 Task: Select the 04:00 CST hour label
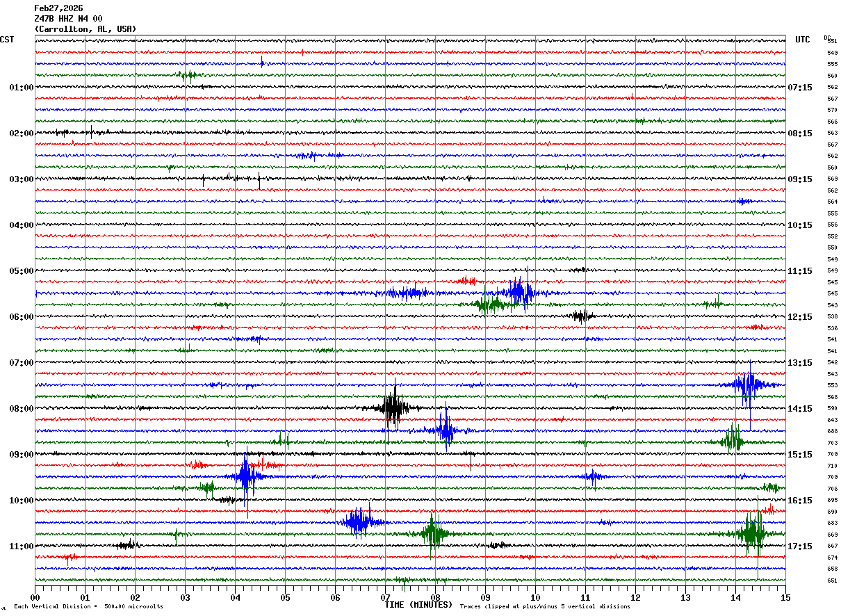click(22, 225)
